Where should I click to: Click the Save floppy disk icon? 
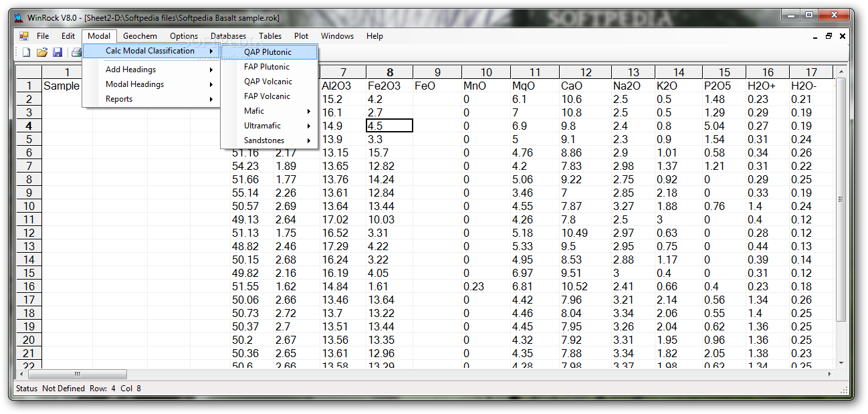[58, 51]
